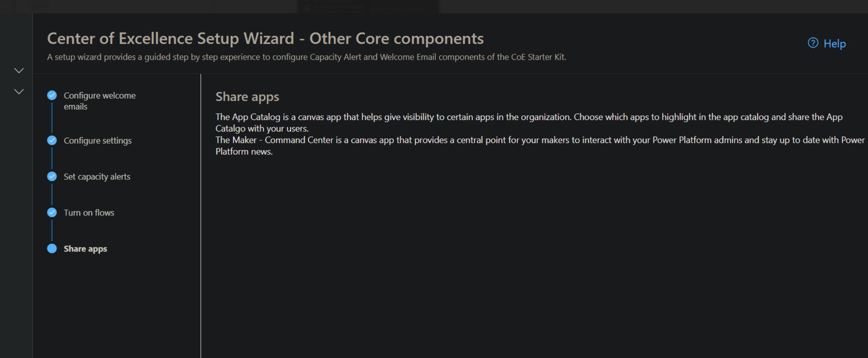
Task: Select the Configure welcome emails step
Action: pos(99,101)
